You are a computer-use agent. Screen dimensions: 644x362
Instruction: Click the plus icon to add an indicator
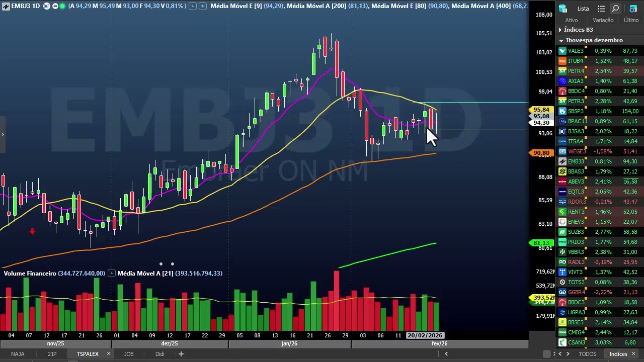click(202, 6)
